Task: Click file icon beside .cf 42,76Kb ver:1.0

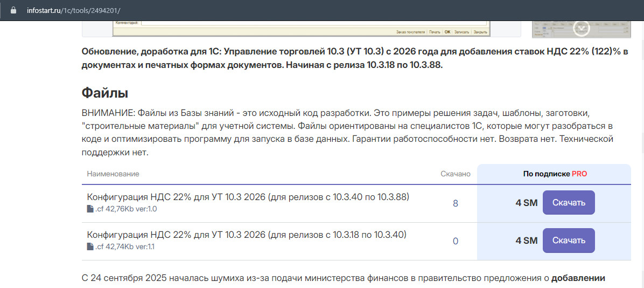Action: (x=90, y=209)
